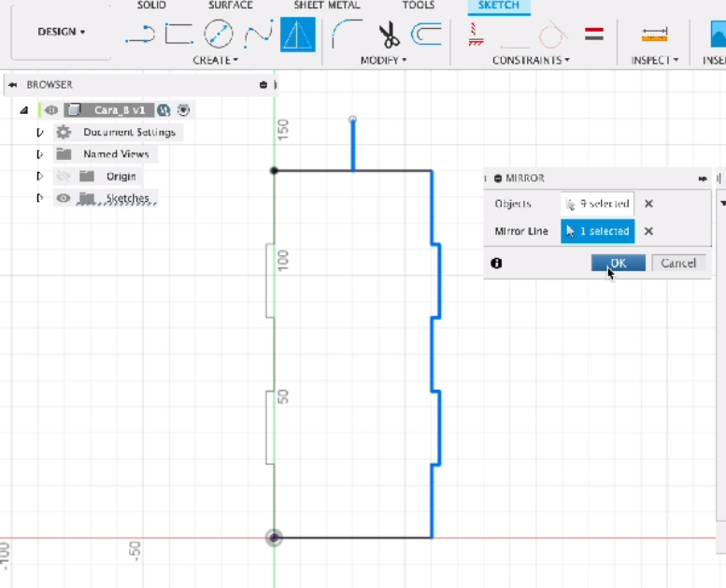726x588 pixels.
Task: Toggle visibility of the Origin folder
Action: (x=64, y=176)
